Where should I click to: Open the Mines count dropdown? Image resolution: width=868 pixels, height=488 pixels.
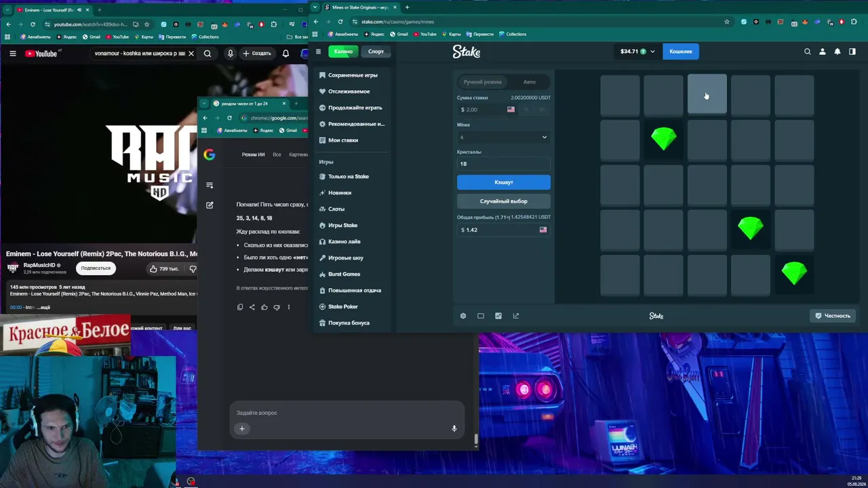[x=504, y=138]
